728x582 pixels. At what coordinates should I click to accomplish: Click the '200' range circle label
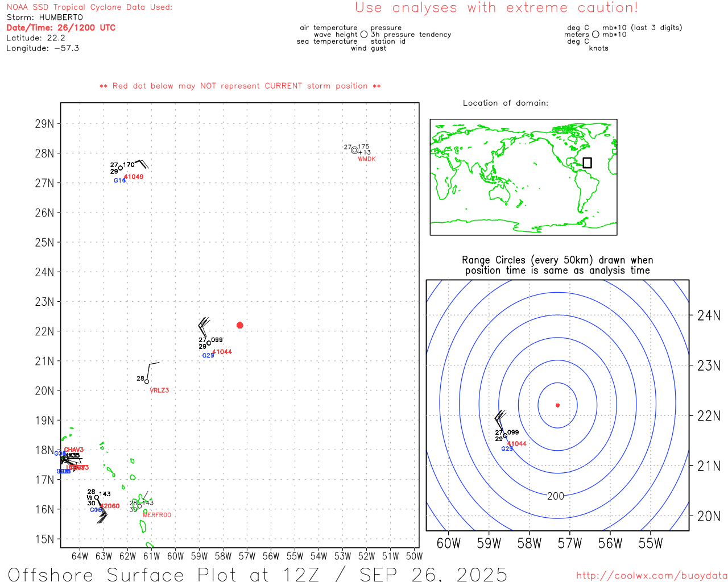pyautogui.click(x=556, y=496)
